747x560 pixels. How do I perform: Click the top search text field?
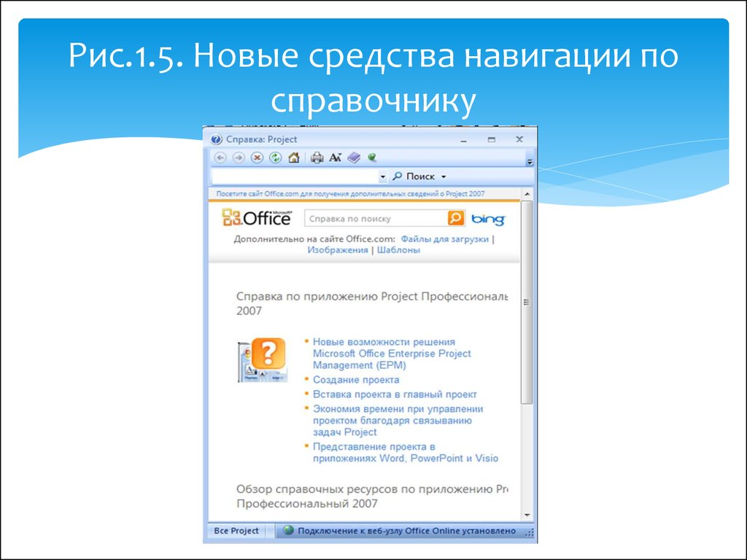[295, 176]
